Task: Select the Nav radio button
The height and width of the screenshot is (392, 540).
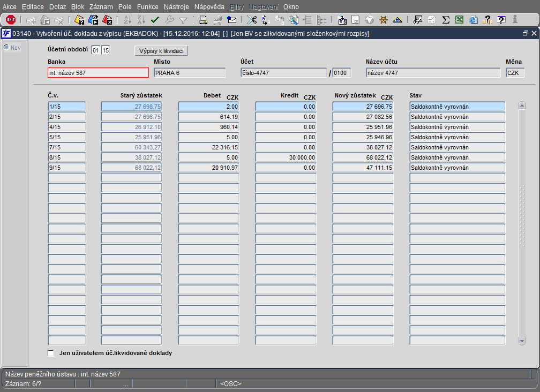Action: 6,48
